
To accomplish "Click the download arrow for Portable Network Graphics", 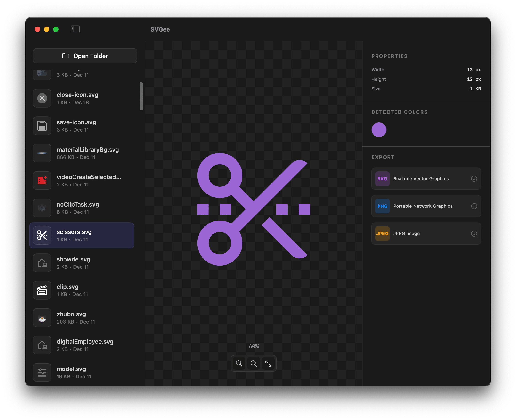I will click(474, 206).
